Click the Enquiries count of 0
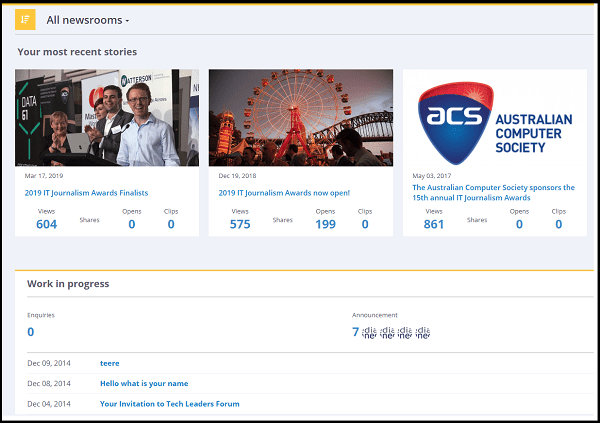 (x=31, y=332)
